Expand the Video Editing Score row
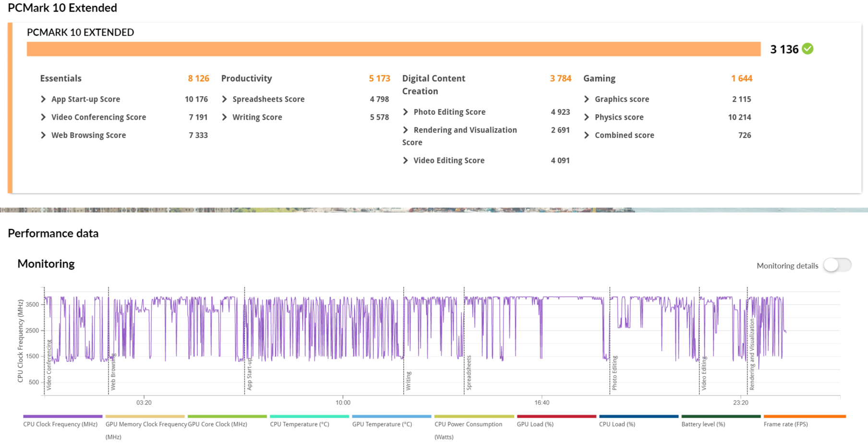 point(406,161)
